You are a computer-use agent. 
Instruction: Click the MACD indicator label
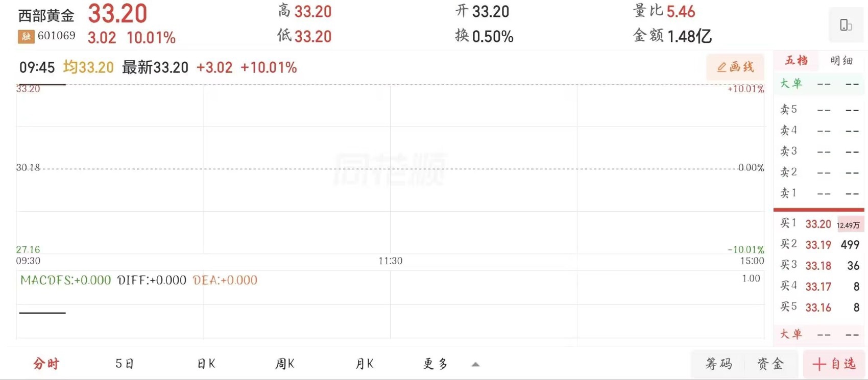(65, 280)
